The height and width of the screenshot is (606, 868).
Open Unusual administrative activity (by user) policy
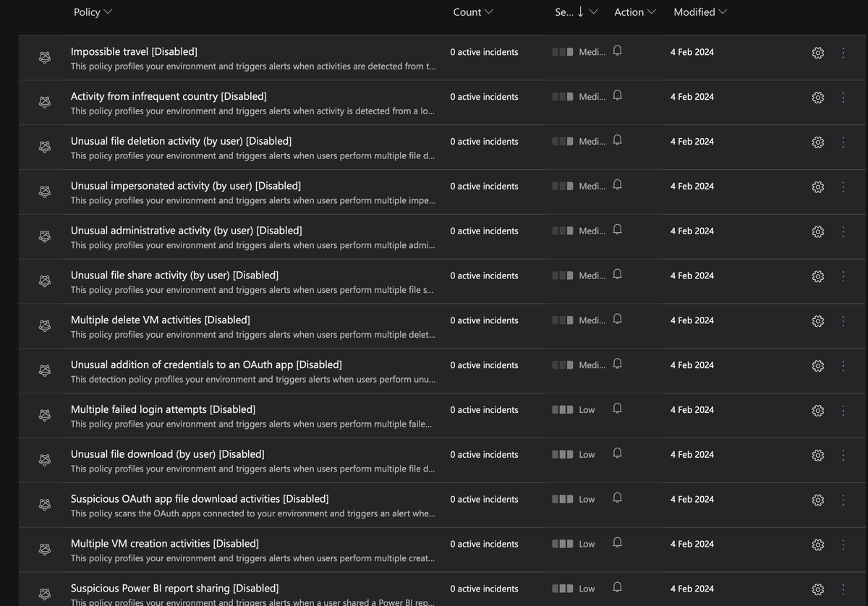tap(187, 231)
